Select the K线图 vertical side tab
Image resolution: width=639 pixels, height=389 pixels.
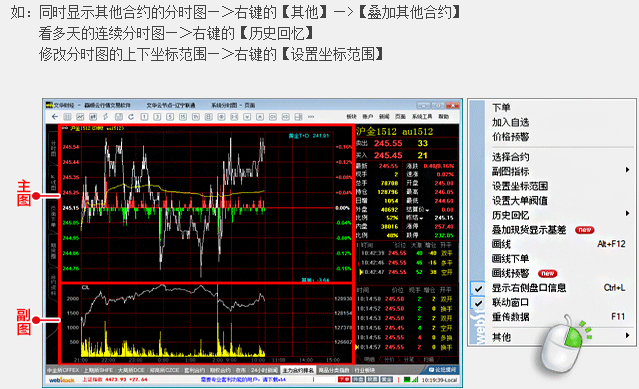coord(53,183)
